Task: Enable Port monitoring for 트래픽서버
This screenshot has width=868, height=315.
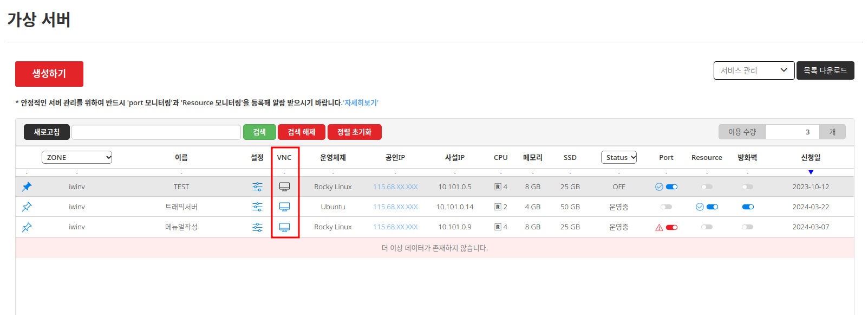Action: point(666,207)
